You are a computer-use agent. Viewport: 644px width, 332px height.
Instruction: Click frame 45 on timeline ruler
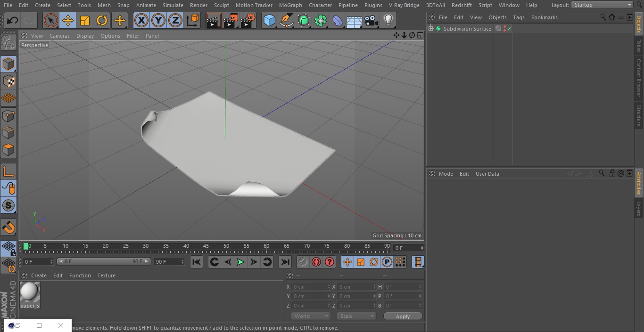click(206, 247)
